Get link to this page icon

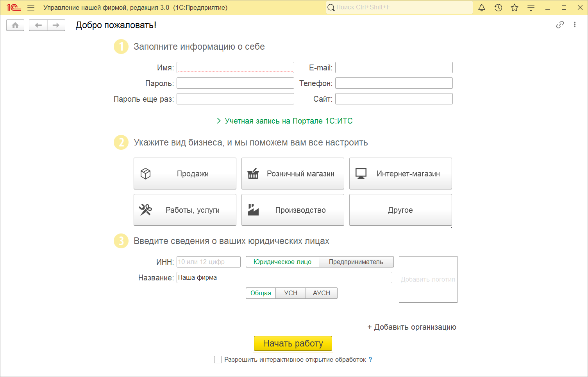point(560,25)
